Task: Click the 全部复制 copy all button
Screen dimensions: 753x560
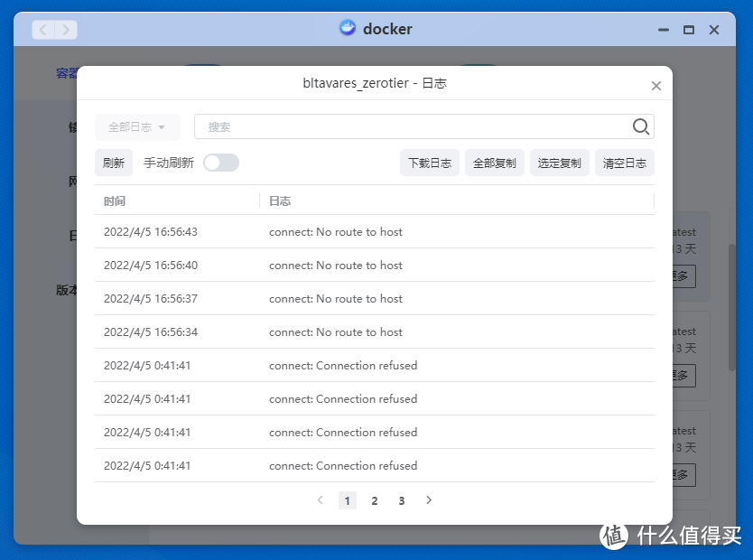Action: tap(494, 163)
